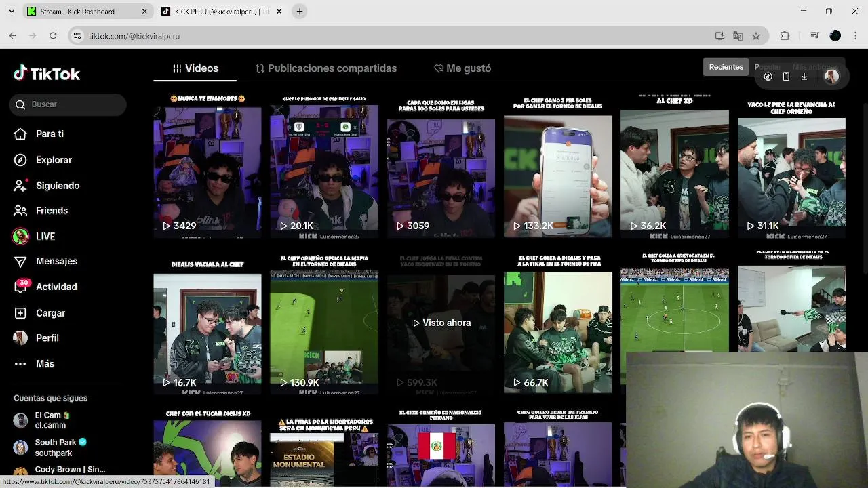Click translate page icon in address bar

tap(738, 36)
